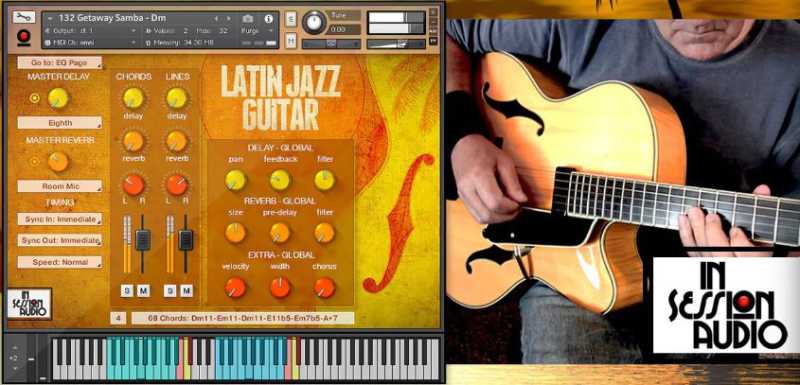Screen dimensions: 800x385
Task: Click the number 4 box beside chords display
Action: (x=118, y=318)
